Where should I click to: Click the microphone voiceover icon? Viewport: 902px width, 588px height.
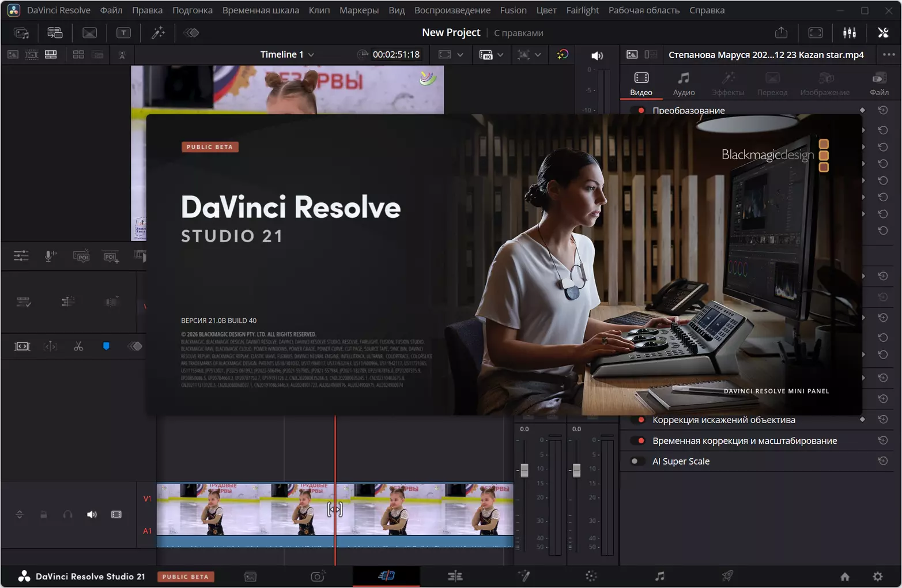(51, 255)
